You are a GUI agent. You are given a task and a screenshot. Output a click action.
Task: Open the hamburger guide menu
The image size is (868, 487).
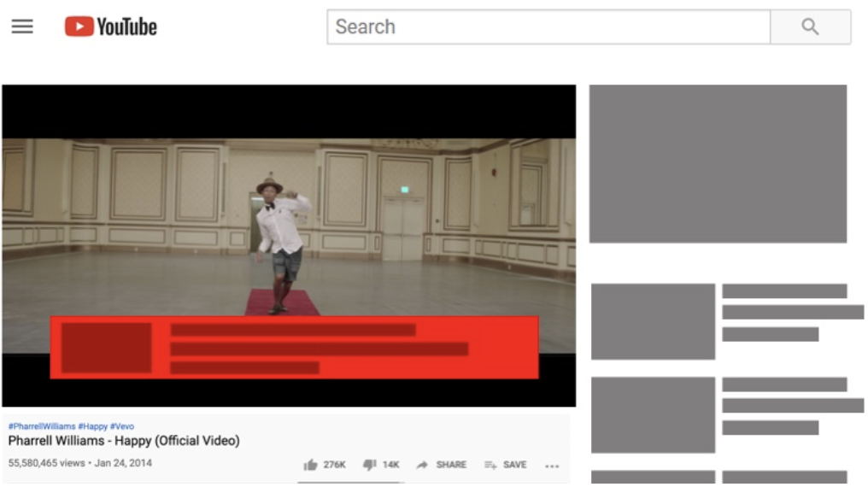point(22,26)
